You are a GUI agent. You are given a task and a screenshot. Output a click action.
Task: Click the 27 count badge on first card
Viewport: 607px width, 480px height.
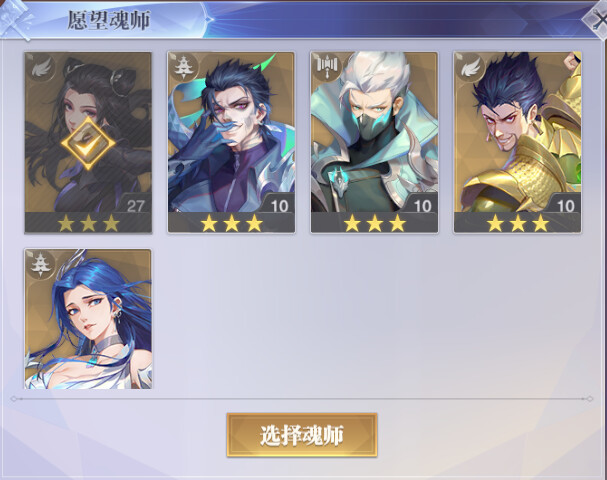tap(135, 204)
